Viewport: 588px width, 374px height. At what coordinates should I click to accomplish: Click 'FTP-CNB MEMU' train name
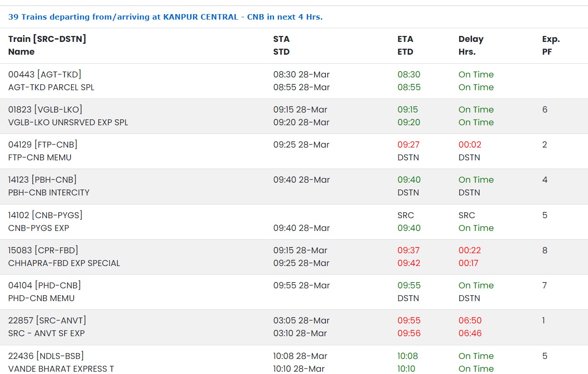pos(40,158)
